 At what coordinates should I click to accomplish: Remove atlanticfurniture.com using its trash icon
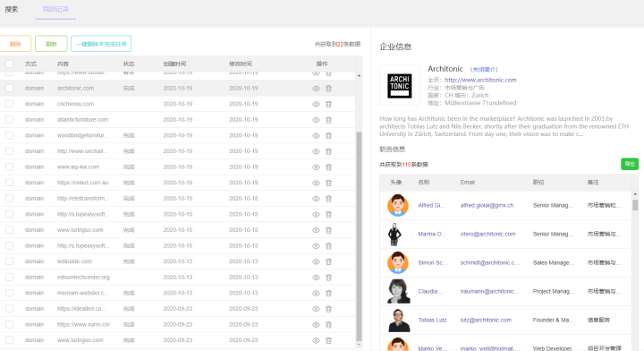pos(328,120)
